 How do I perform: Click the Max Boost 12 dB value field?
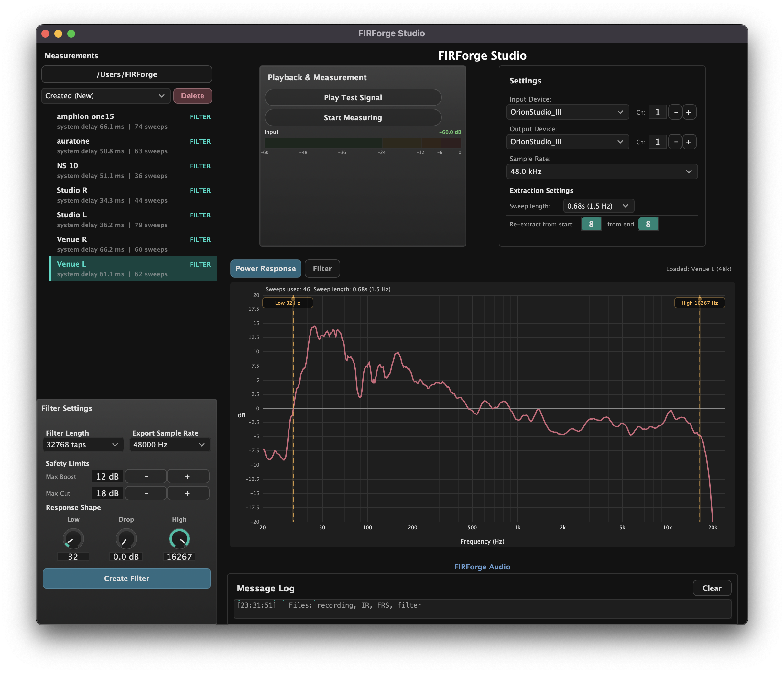(107, 477)
